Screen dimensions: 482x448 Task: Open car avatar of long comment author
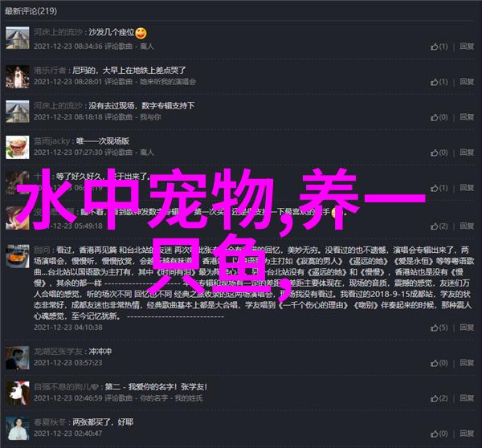[x=18, y=256]
